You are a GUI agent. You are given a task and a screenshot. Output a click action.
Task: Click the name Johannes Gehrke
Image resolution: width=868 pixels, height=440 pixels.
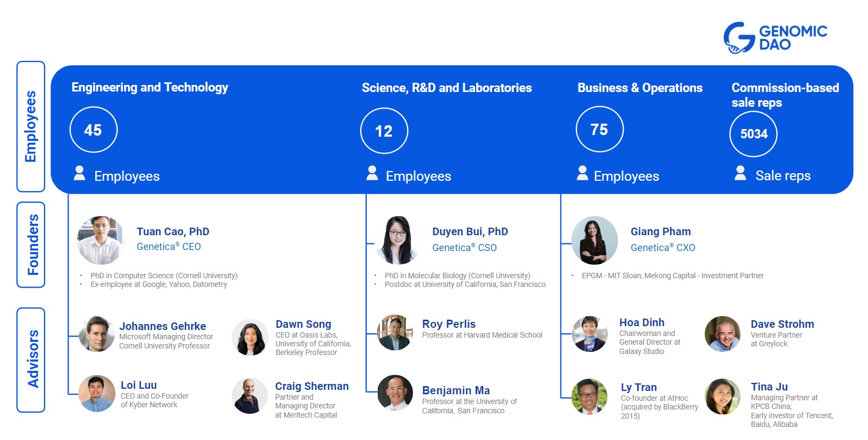[x=163, y=326]
